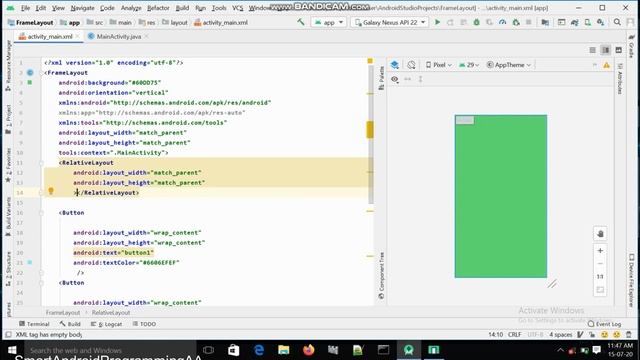Click the orientation rotate icon in preview
640x360 pixels.
[411, 65]
